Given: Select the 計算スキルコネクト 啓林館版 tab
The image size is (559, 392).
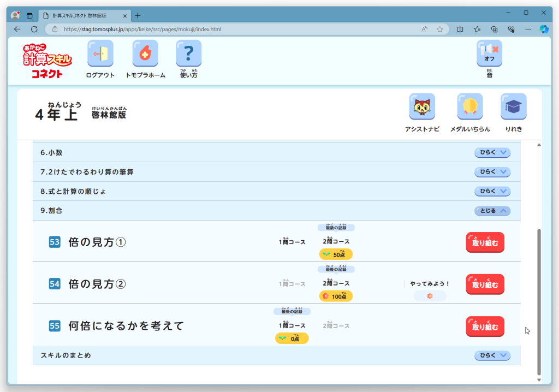Looking at the screenshot, I should click(x=85, y=16).
